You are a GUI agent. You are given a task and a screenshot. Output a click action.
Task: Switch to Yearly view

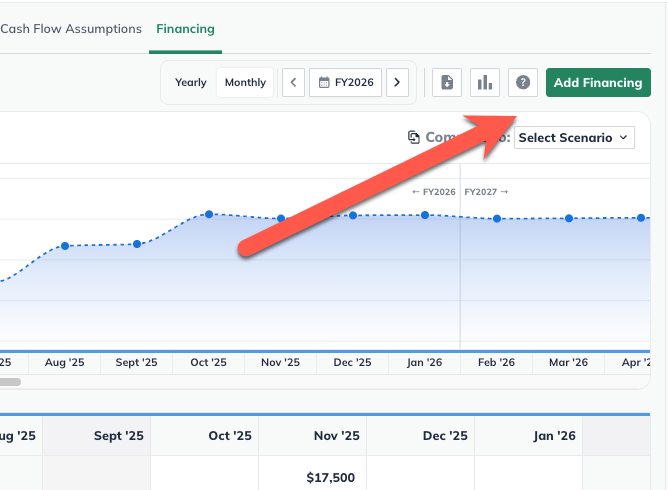[191, 82]
